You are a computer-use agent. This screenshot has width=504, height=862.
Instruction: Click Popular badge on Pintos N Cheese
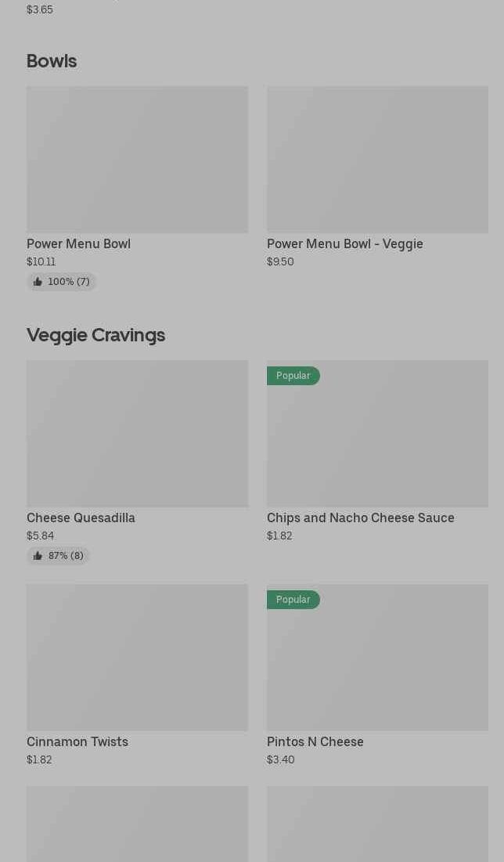click(x=293, y=600)
